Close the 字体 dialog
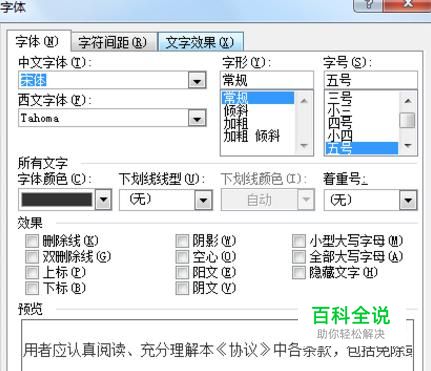The height and width of the screenshot is (371, 431). coord(408,5)
